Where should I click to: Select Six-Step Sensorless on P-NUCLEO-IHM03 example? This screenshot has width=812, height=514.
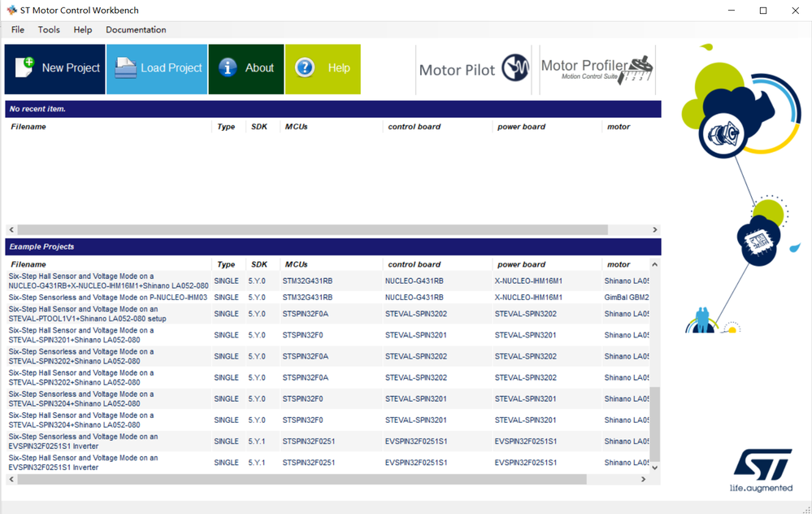[x=328, y=298]
